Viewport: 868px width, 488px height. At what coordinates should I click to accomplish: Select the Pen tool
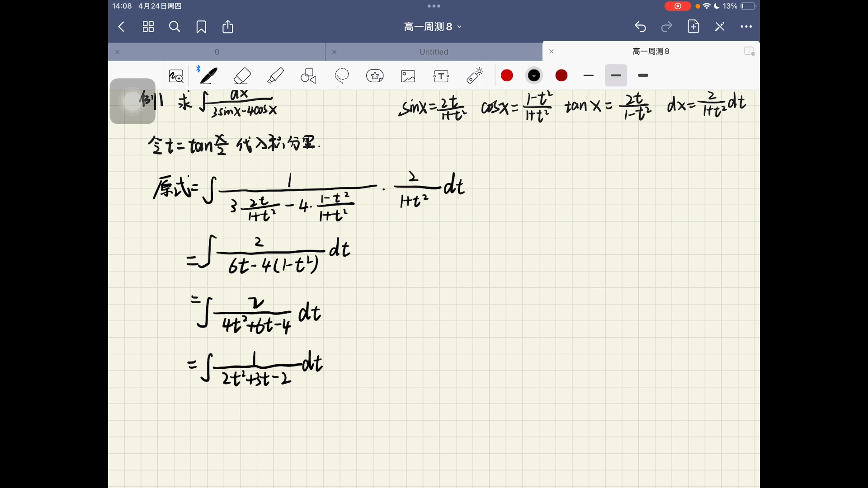coord(208,76)
